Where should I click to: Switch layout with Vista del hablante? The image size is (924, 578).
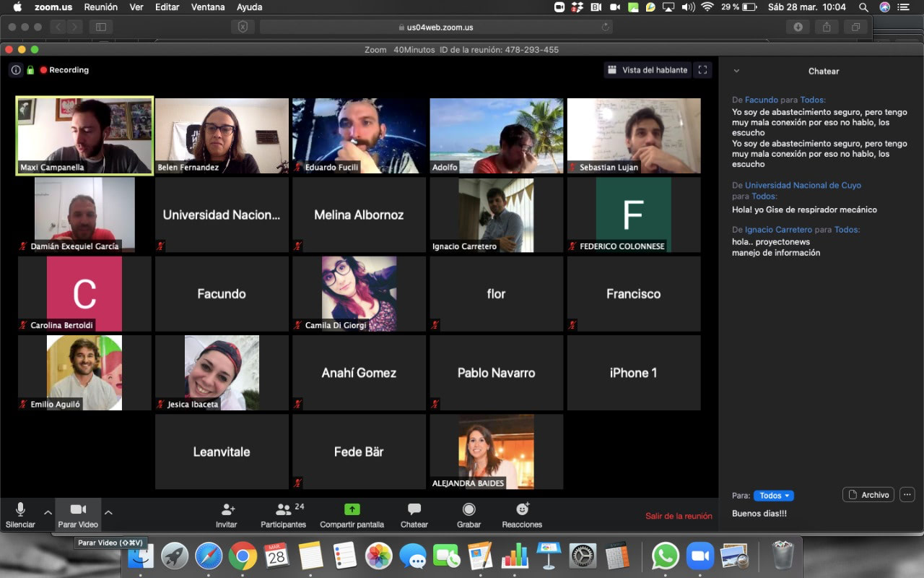[648, 70]
